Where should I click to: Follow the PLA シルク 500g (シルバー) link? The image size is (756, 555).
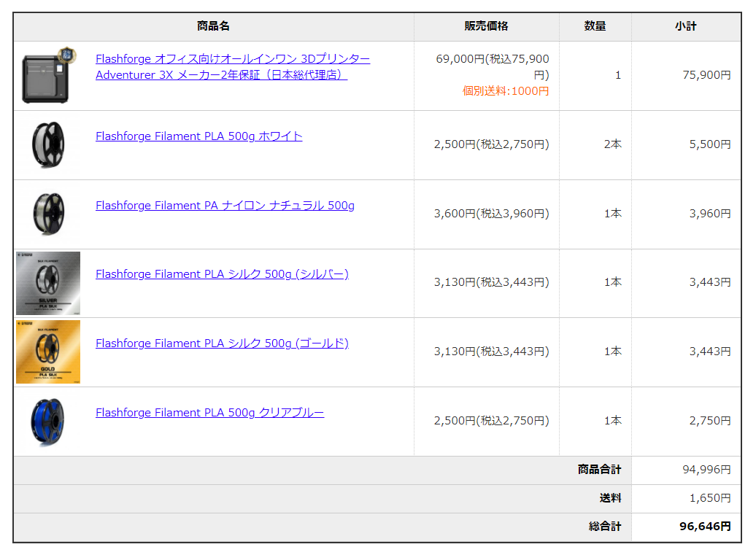[222, 274]
